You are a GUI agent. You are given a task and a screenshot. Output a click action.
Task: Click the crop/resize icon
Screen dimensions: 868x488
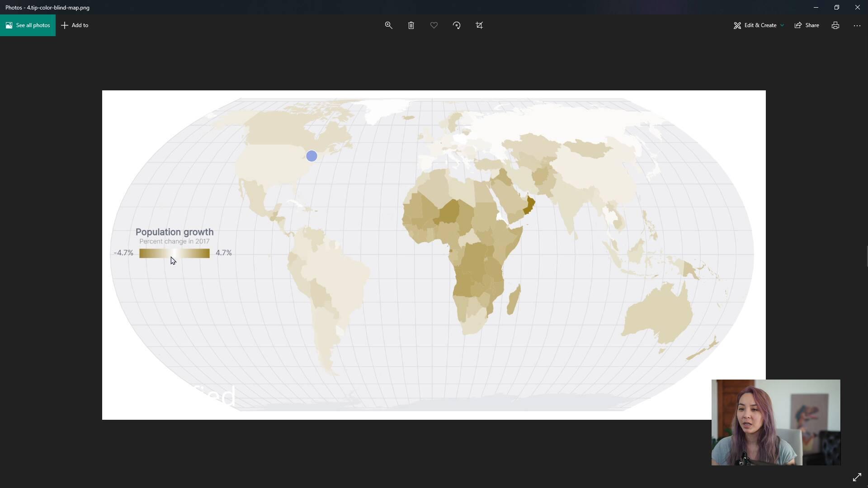point(479,25)
